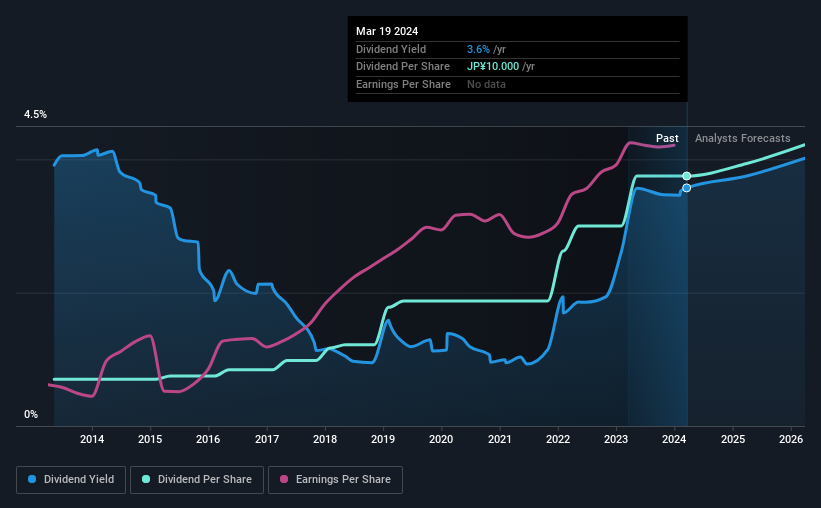Click the pink Earnings Per Share legend dot
The image size is (821, 508).
(x=284, y=479)
